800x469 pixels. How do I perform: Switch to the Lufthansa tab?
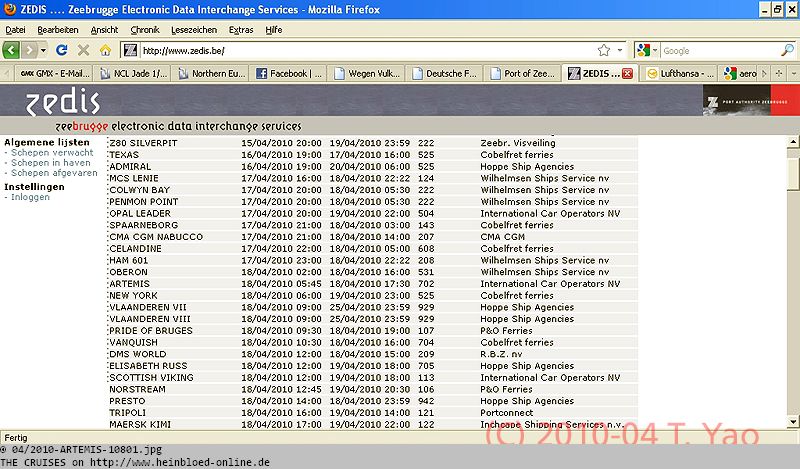point(680,73)
